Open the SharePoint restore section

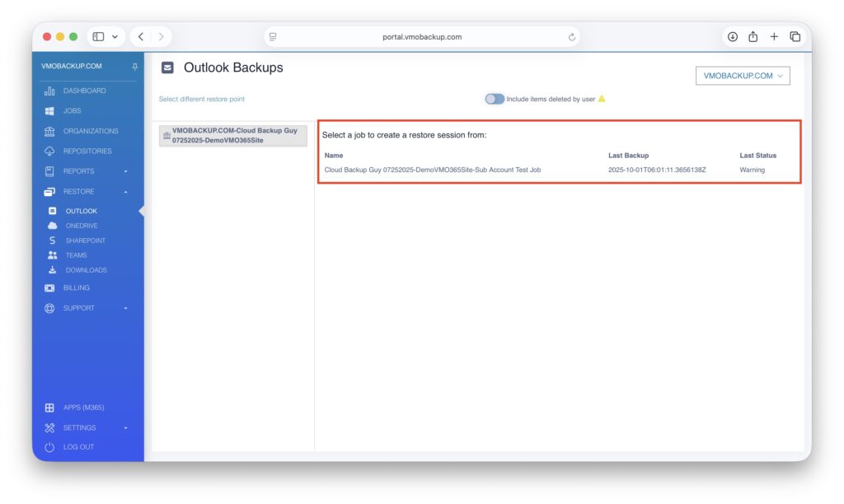[x=85, y=240]
